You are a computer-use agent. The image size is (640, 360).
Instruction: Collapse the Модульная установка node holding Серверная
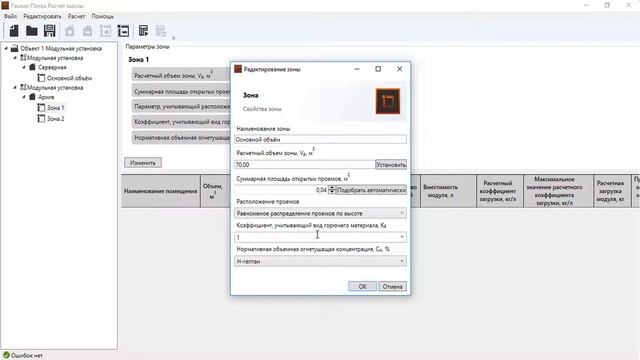click(x=15, y=58)
